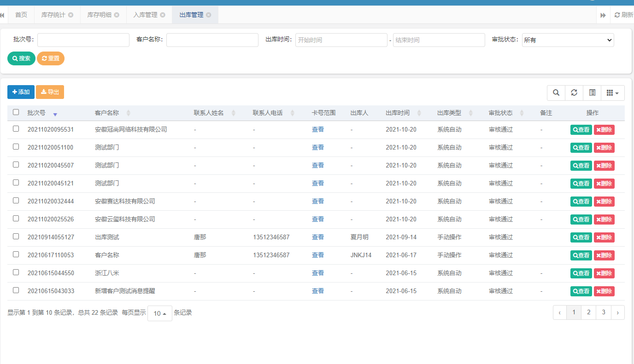Sort by 联系人姓名 column

click(x=234, y=113)
